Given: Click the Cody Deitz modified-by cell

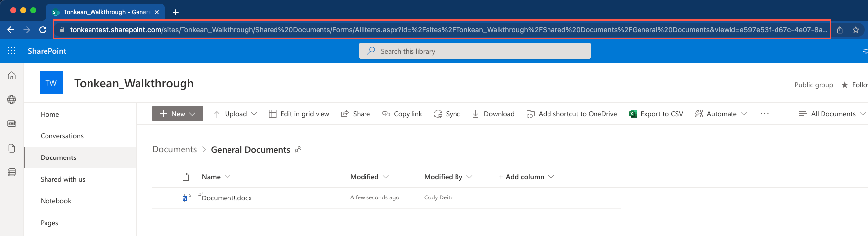Looking at the screenshot, I should (438, 197).
